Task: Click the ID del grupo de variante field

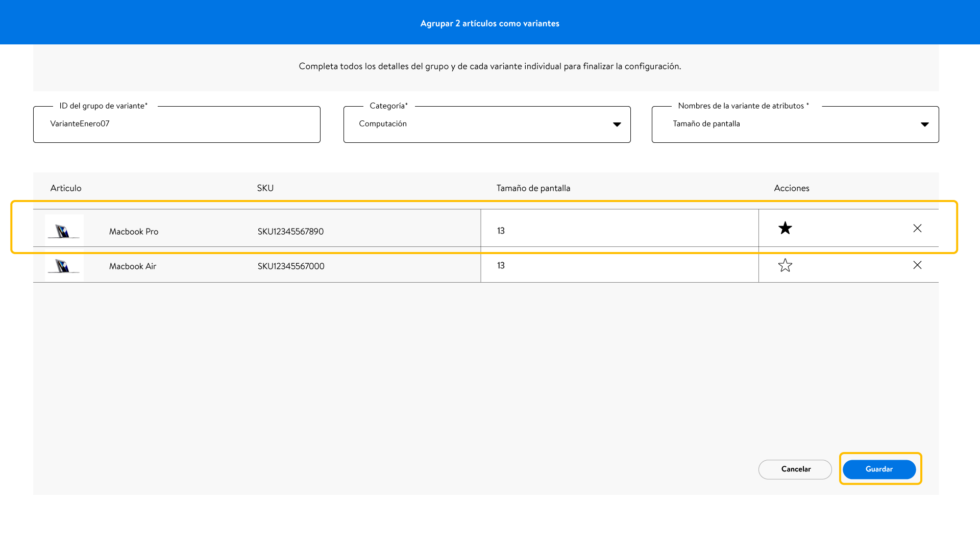Action: [177, 124]
